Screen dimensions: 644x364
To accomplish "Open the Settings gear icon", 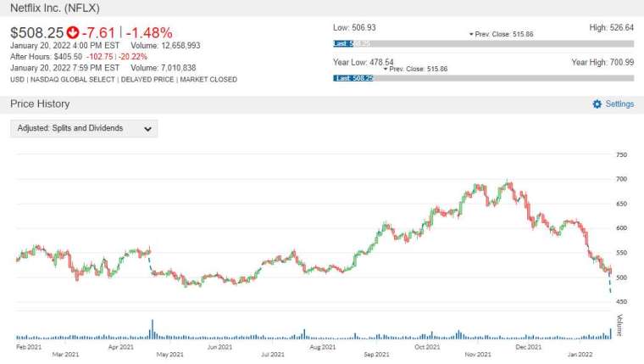I will tap(597, 104).
